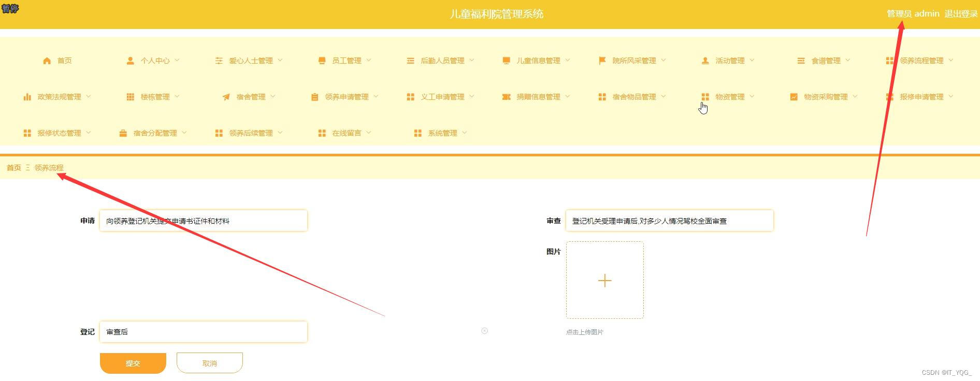This screenshot has height=381, width=980.
Task: Expand the 儿童信息管理 dropdown chevron
Action: coord(568,60)
